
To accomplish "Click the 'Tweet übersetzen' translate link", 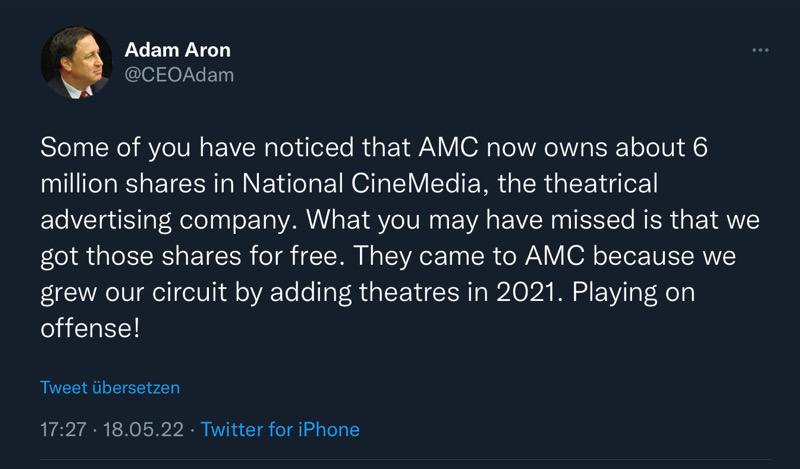I will click(x=110, y=387).
